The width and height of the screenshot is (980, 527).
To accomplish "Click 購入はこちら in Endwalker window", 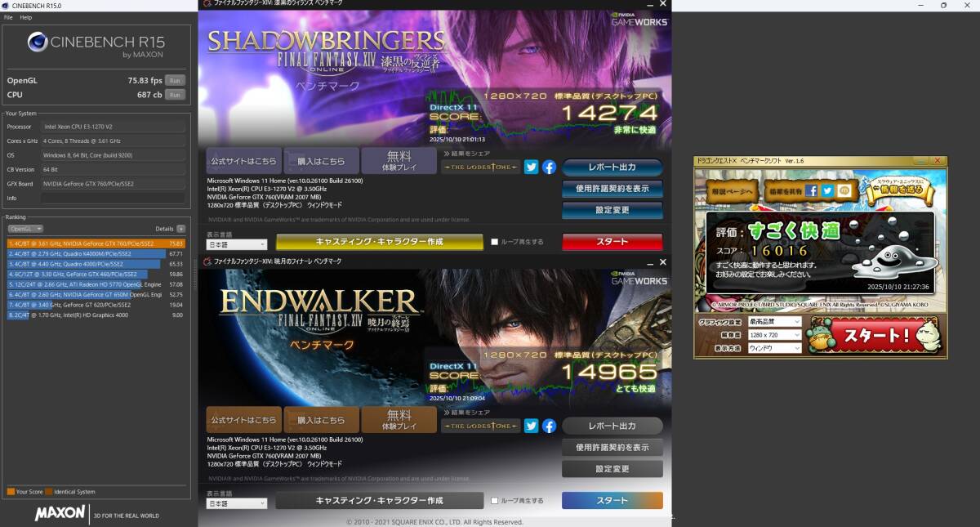I will [x=321, y=420].
